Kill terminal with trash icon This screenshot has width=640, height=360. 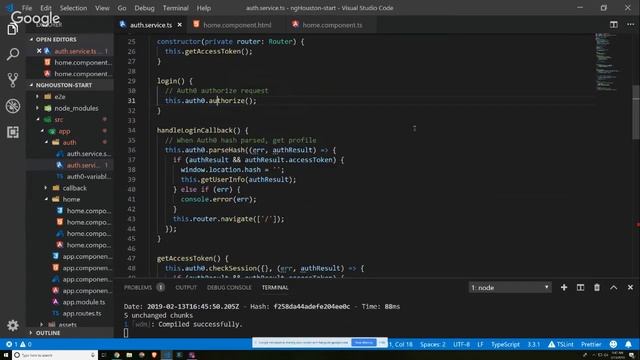tap(597, 287)
